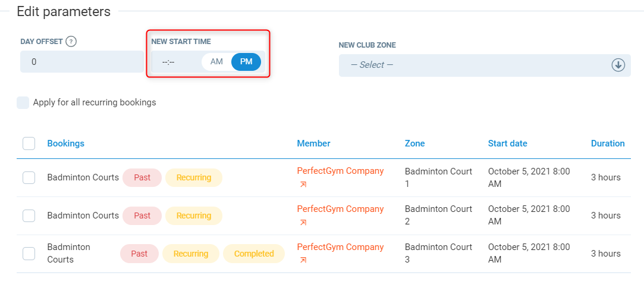The width and height of the screenshot is (644, 306).
Task: Check the Badminton Court 1 booking row
Action: 29,177
